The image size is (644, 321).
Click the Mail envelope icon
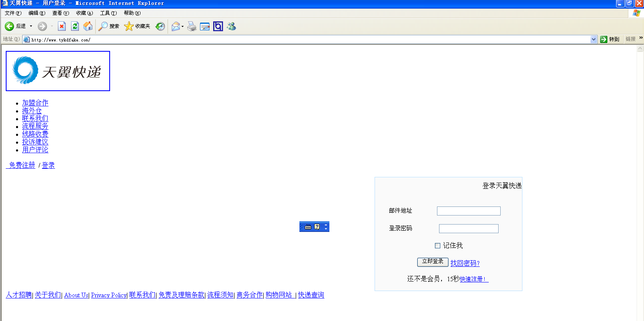pos(176,26)
